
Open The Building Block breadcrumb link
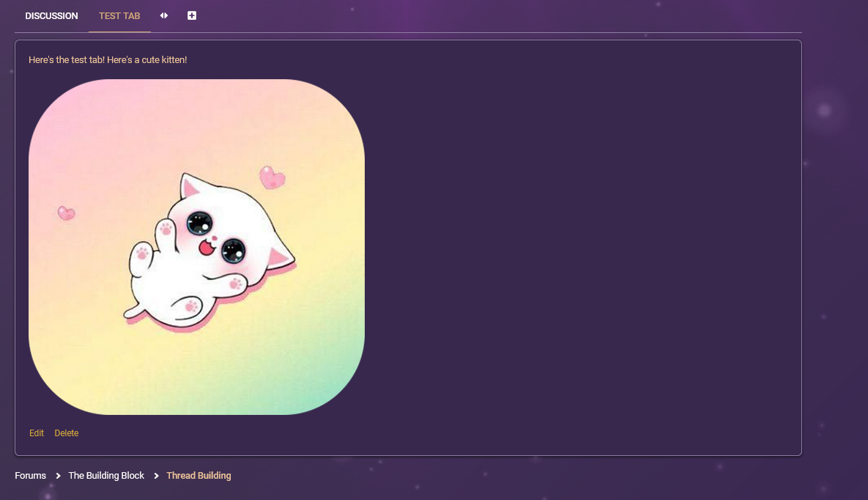tap(106, 476)
